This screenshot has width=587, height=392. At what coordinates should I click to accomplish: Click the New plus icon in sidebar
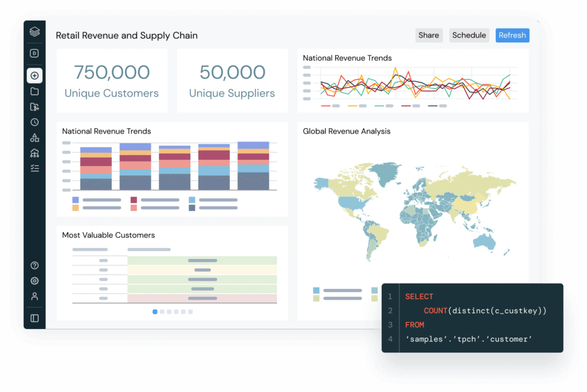click(x=34, y=76)
